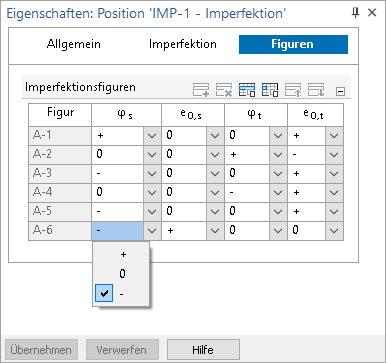The width and height of the screenshot is (386, 363).
Task: Click the first blue table layout icon
Action: tap(247, 90)
